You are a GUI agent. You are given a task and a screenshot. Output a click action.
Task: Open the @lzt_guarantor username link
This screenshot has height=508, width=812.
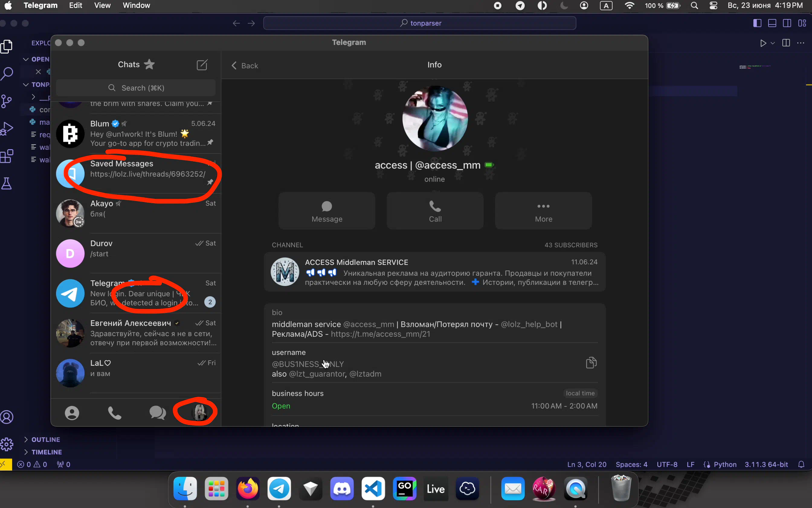(x=317, y=374)
